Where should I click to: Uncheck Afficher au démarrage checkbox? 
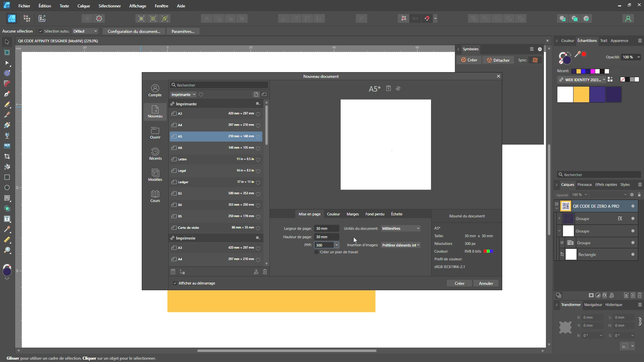[175, 283]
